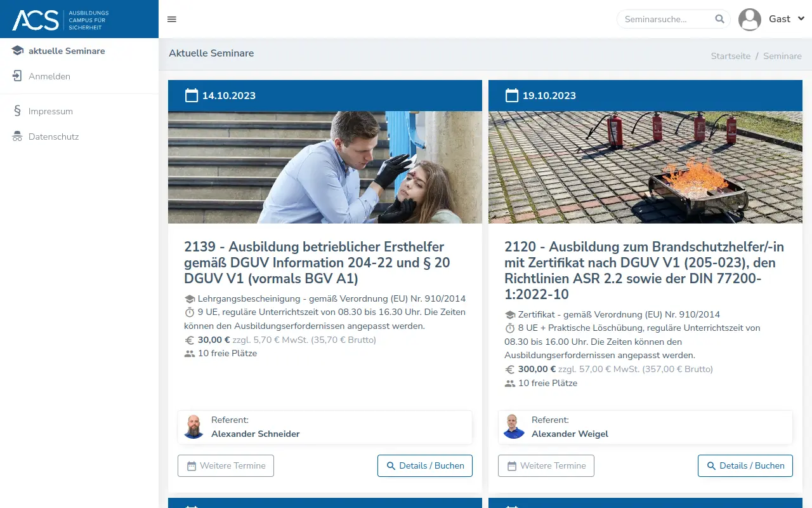The height and width of the screenshot is (508, 812).
Task: Click the certificate icon by Zertifikat
Action: 509,314
